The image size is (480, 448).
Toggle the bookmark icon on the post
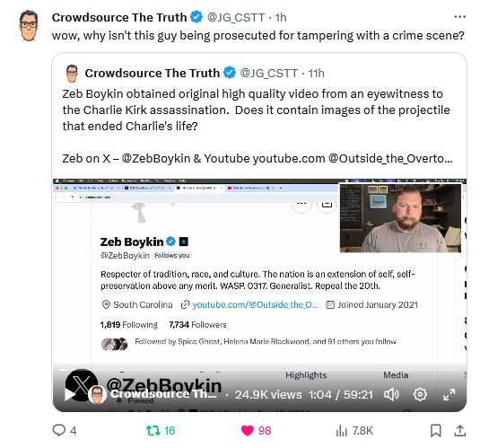point(436,431)
